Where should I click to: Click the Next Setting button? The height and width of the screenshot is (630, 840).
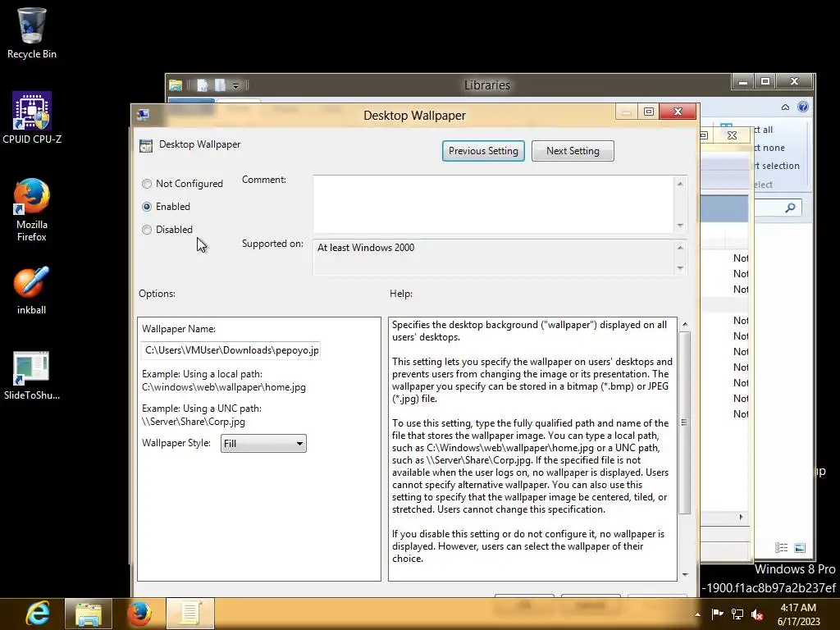(573, 151)
